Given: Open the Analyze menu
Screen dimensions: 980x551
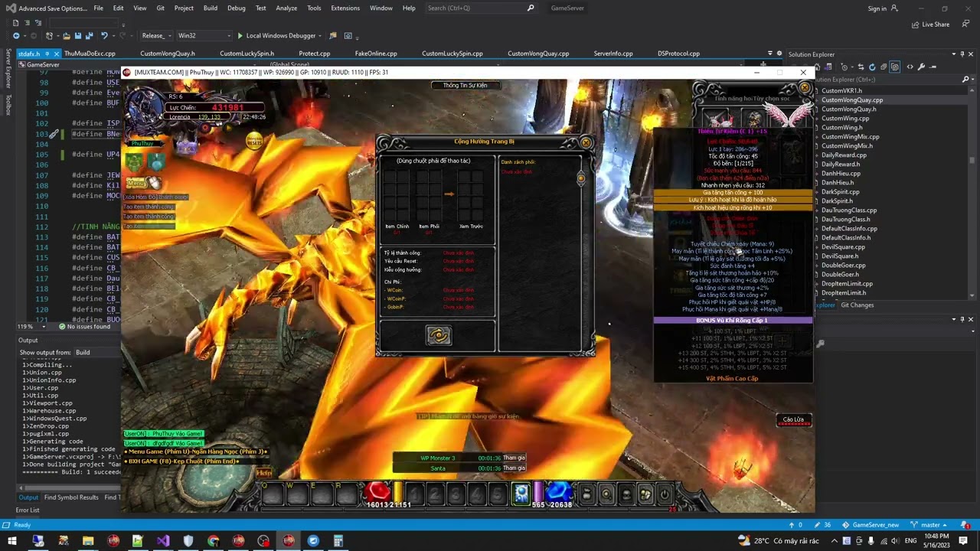Looking at the screenshot, I should 286,8.
